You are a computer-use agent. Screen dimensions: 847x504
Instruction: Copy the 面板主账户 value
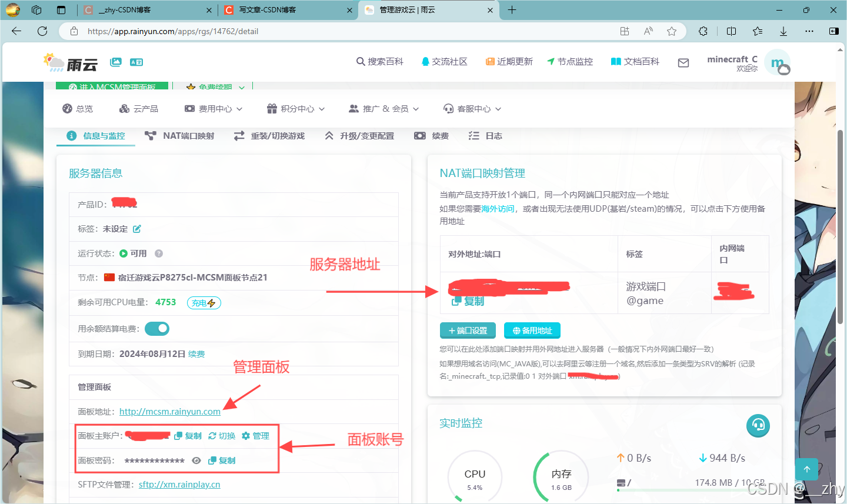click(x=188, y=436)
